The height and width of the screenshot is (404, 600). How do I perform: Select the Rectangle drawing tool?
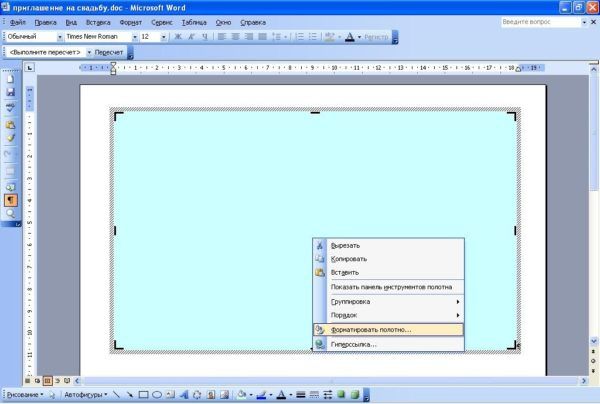[x=143, y=395]
